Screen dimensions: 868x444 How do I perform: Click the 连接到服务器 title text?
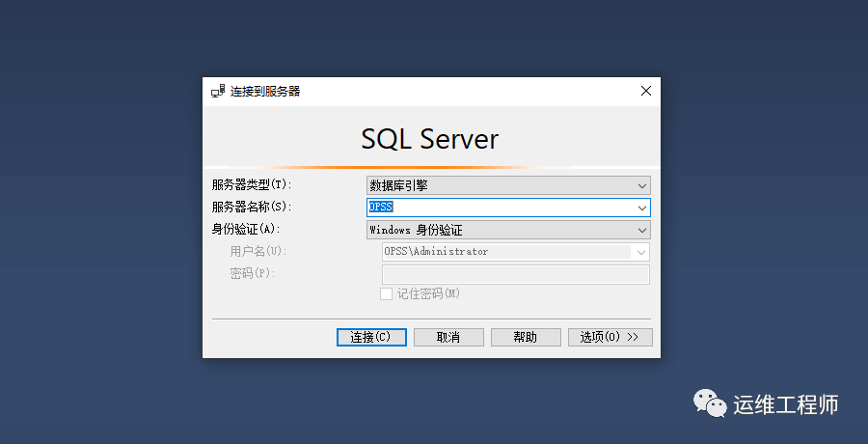(265, 92)
